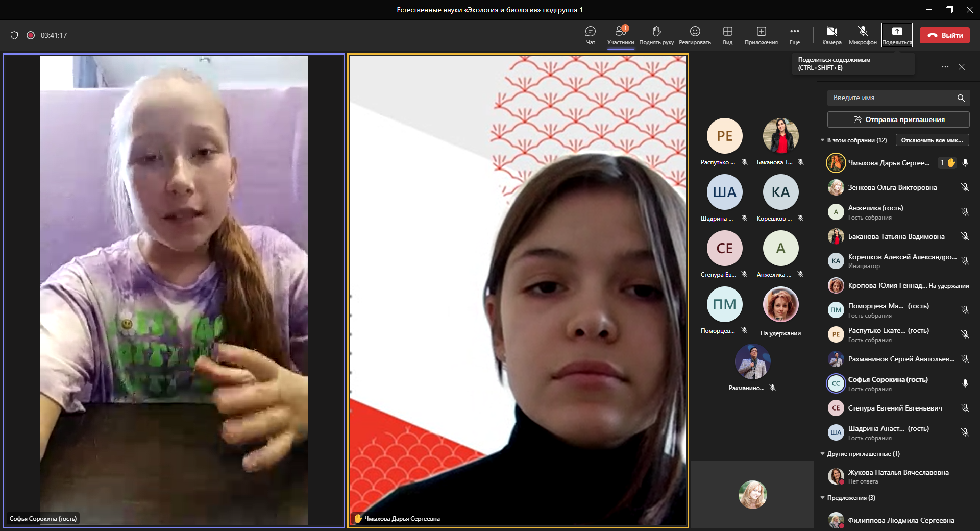Mute Софья Сорокина's microphone in list
The image size is (980, 531).
point(965,383)
